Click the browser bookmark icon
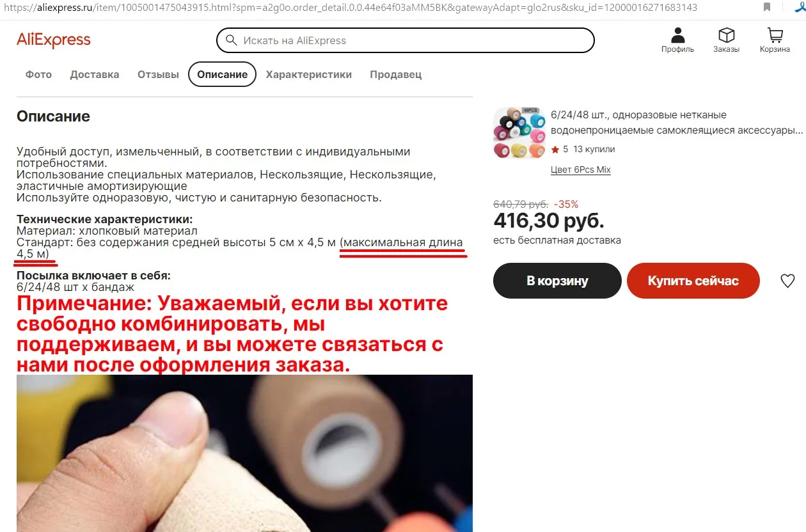The width and height of the screenshot is (806, 532). pyautogui.click(x=767, y=7)
